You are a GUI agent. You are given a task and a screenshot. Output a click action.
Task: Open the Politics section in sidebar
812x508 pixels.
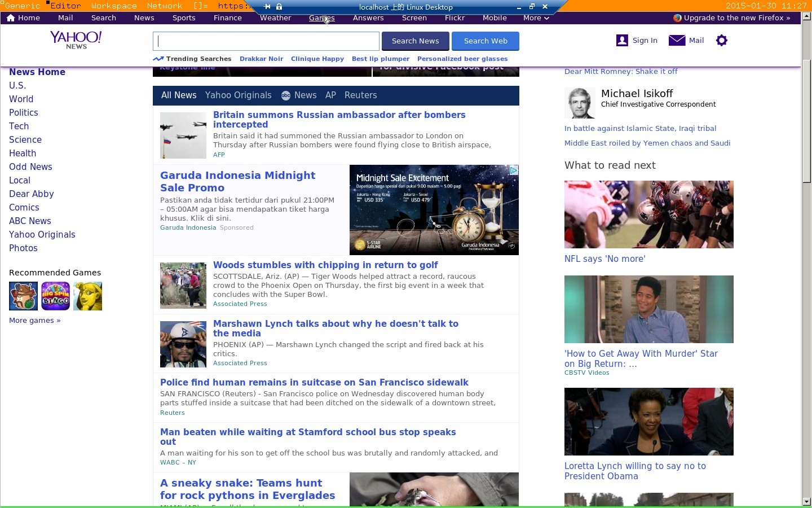click(24, 113)
